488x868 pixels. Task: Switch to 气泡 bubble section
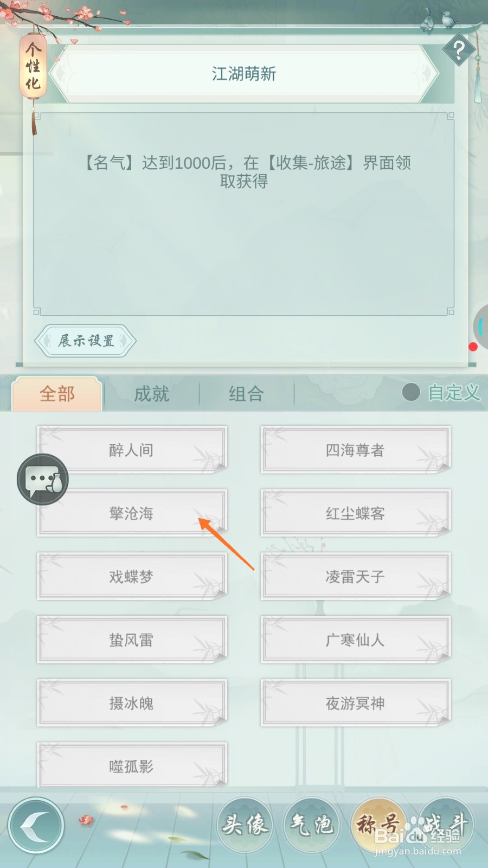tap(312, 825)
